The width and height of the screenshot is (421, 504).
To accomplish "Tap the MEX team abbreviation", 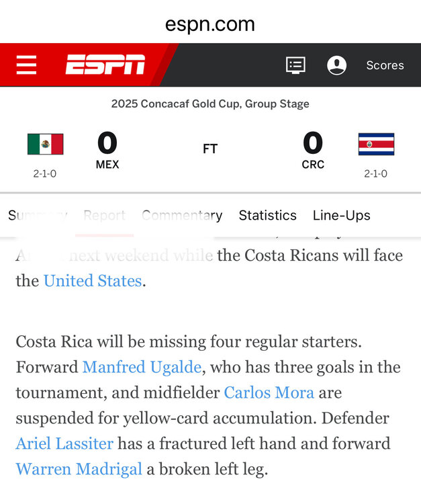I will (x=107, y=165).
